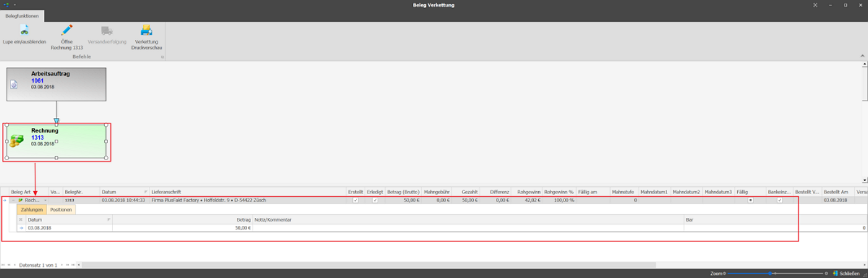This screenshot has width=868, height=278.
Task: Collapse the Rech... row detail expander
Action: (13, 200)
